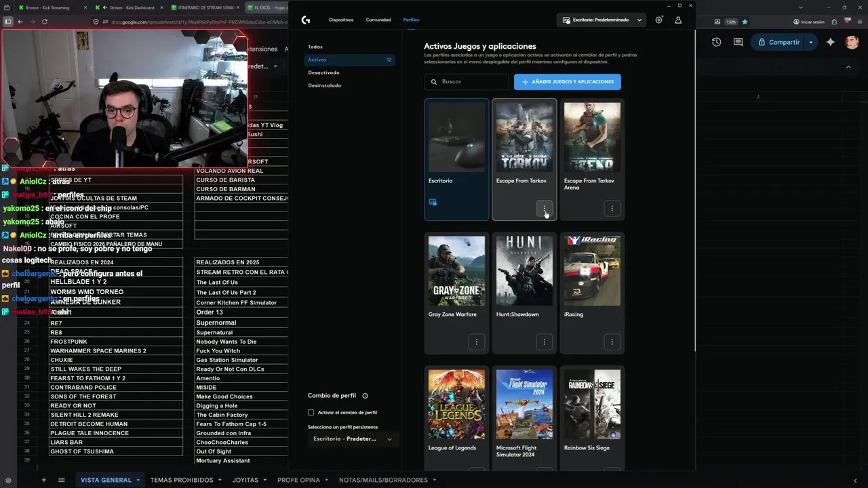Open the browser hamburger menu
The image size is (868, 488).
859,22
